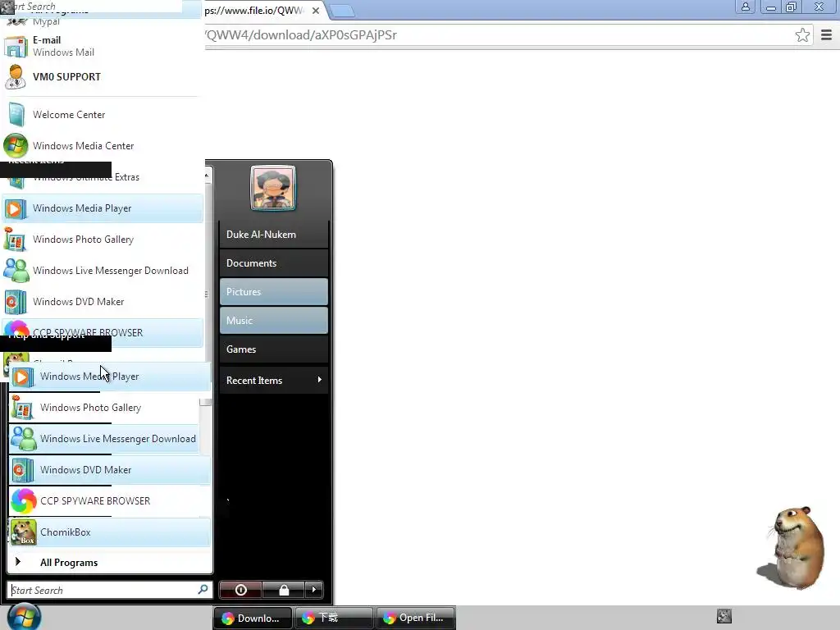Open the browser hamburger menu

[826, 34]
